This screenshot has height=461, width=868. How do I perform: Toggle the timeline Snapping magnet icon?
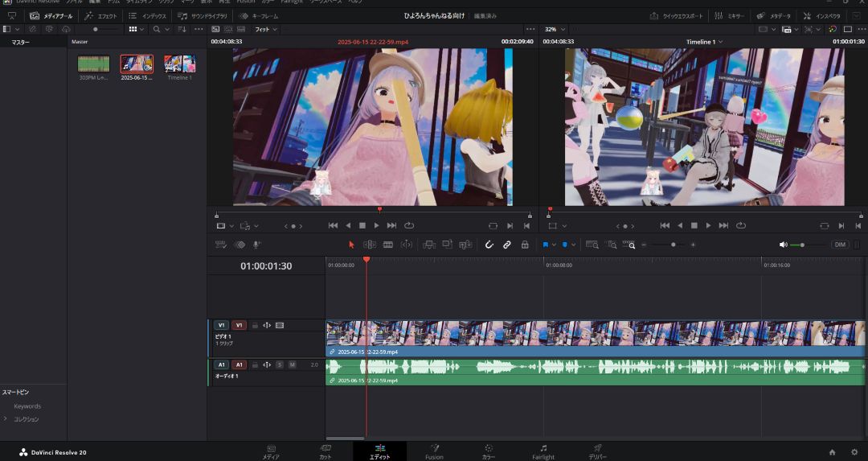click(489, 245)
